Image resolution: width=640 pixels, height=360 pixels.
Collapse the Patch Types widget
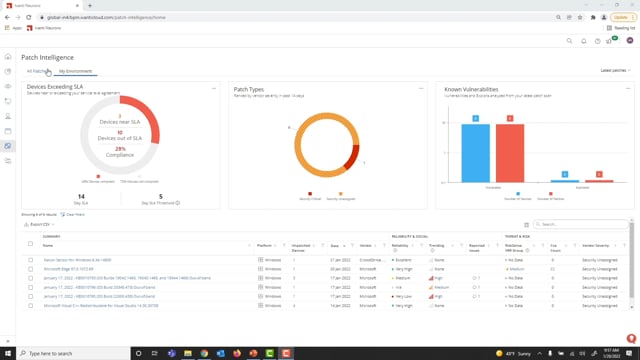[421, 88]
